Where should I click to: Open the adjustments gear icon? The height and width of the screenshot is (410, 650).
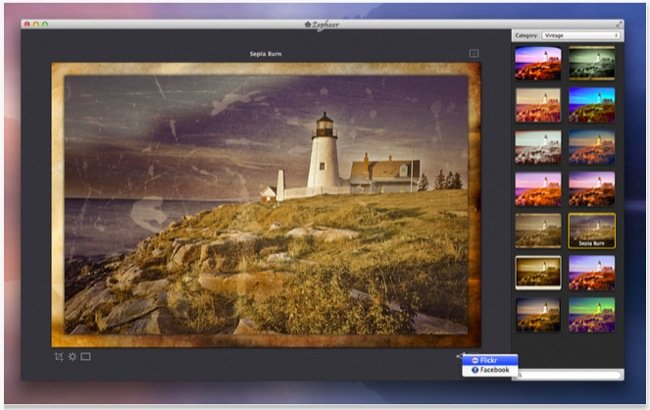coord(72,356)
